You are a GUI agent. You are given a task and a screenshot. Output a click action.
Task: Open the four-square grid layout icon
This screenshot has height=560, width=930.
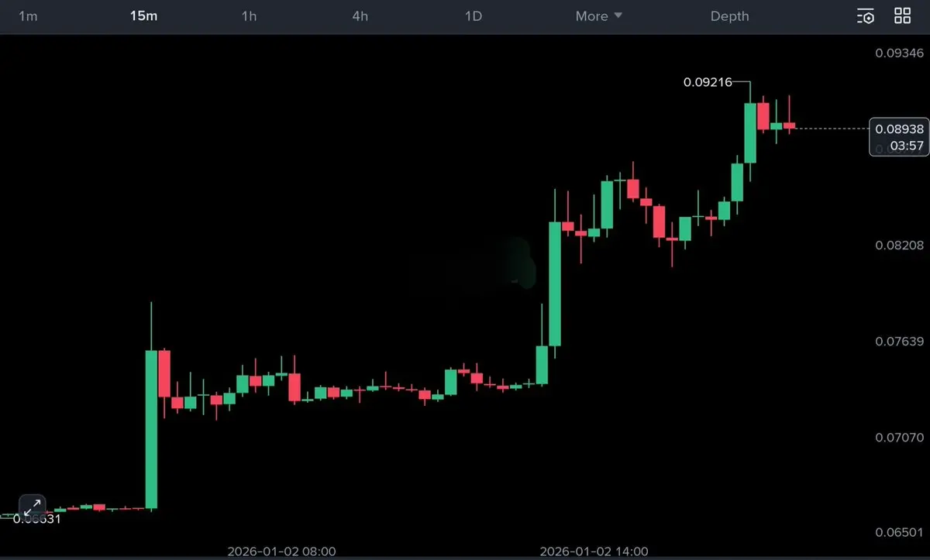pyautogui.click(x=903, y=15)
